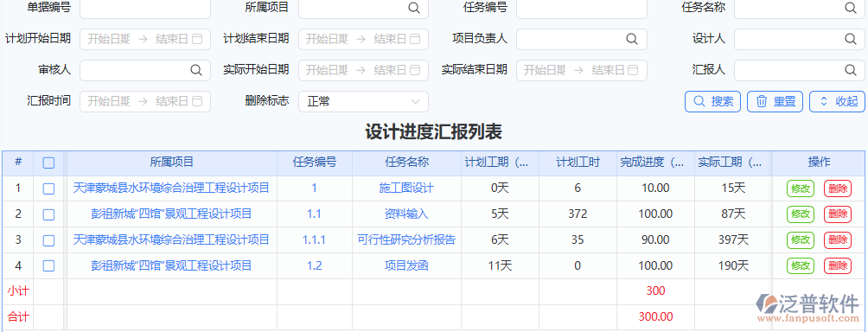Open calendar icon of 汇报时间 range
Viewport: 868px width, 332px height.
click(198, 101)
